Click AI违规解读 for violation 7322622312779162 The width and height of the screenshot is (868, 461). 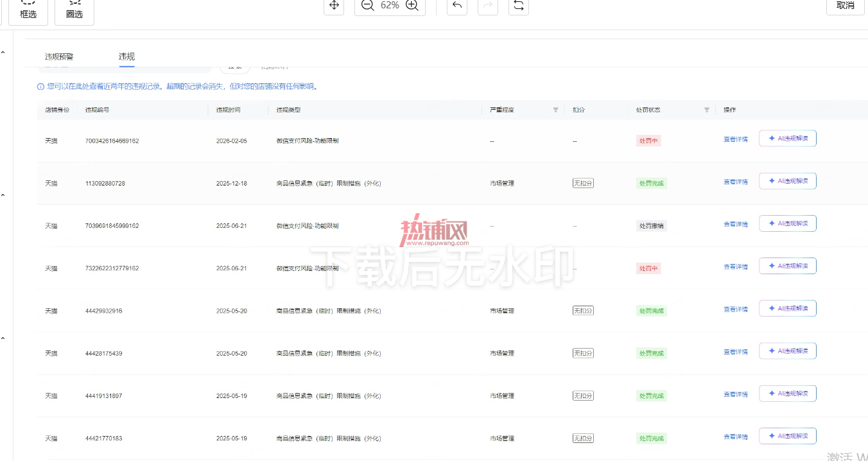coord(788,266)
